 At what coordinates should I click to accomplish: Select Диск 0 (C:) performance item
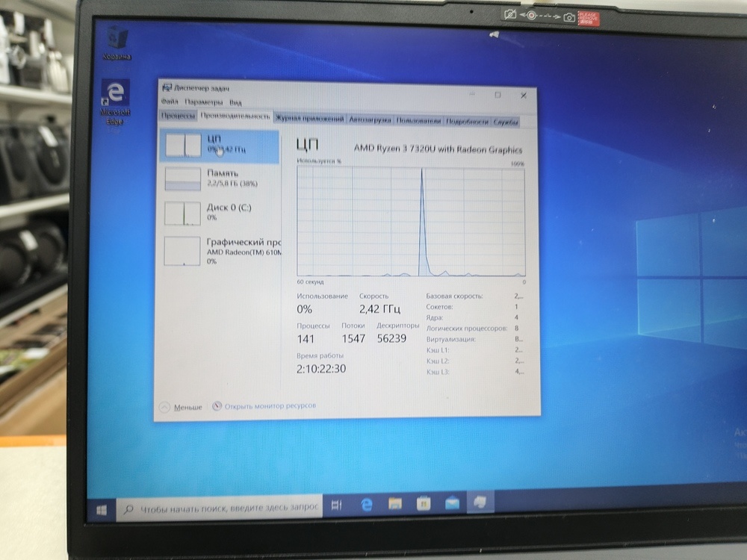[220, 212]
